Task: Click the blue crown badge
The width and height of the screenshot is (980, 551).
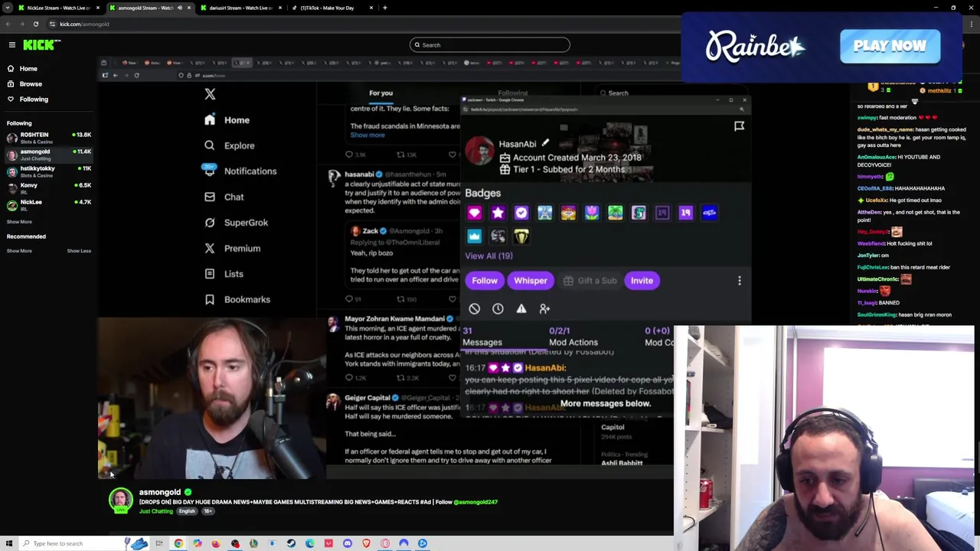Action: coord(474,236)
